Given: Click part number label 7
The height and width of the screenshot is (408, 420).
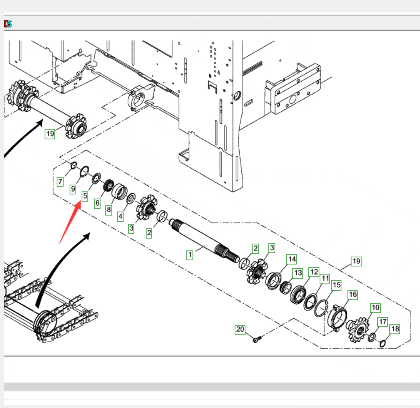Looking at the screenshot, I should [x=60, y=182].
